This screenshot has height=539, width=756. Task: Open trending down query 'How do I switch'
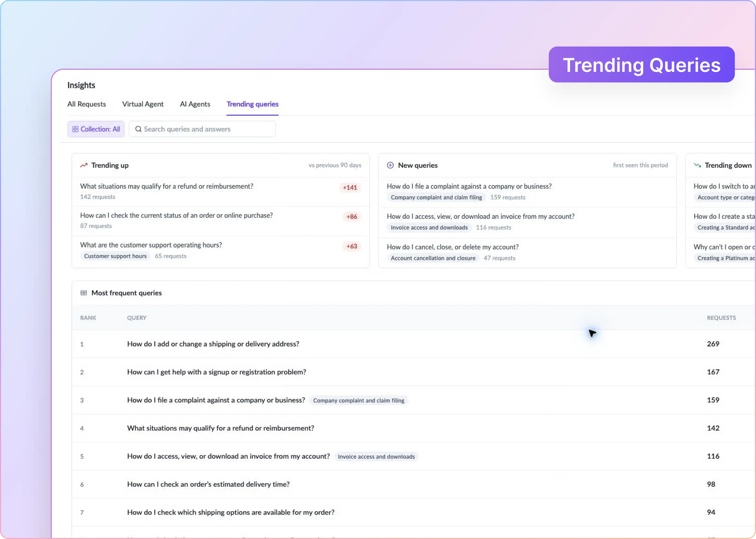tap(724, 186)
